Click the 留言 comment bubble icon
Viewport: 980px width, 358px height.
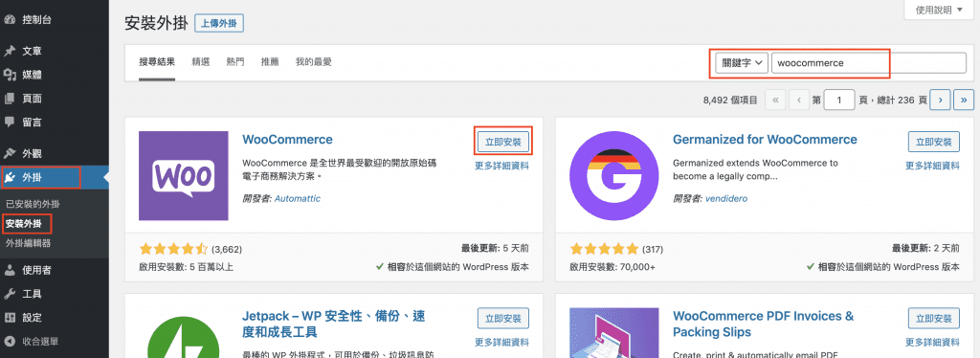(x=10, y=123)
